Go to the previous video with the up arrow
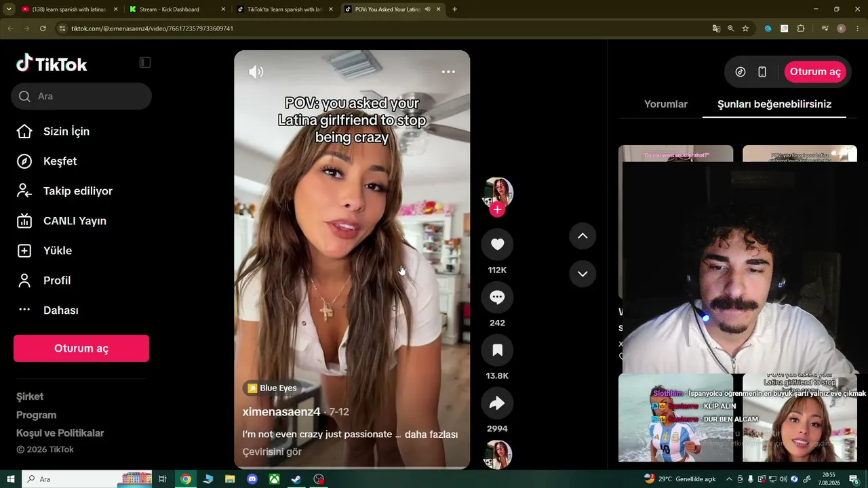This screenshot has width=868, height=488. 583,236
